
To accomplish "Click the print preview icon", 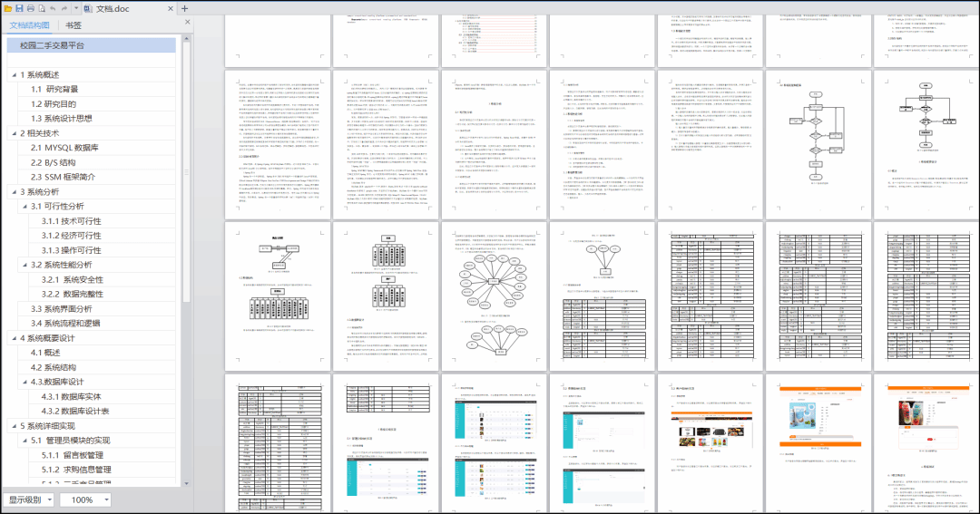I will (x=43, y=8).
